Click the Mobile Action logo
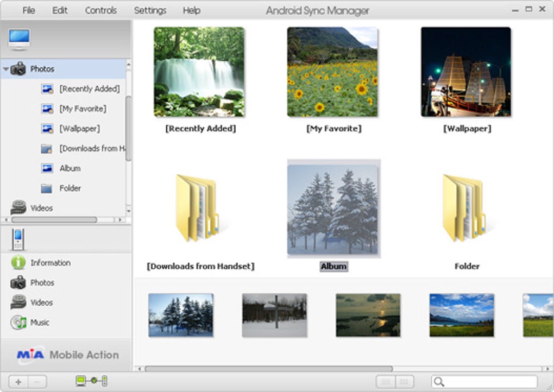Image resolution: width=554 pixels, height=392 pixels. point(68,355)
